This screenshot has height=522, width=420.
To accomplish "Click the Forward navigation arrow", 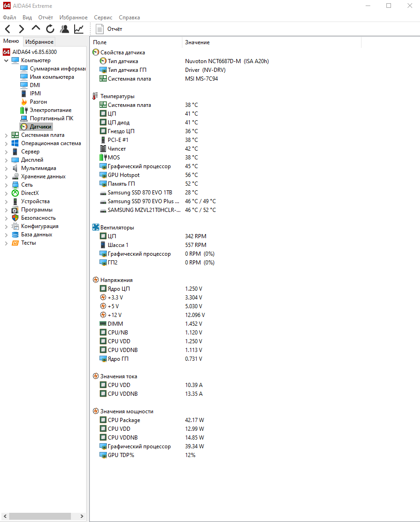I will [22, 29].
